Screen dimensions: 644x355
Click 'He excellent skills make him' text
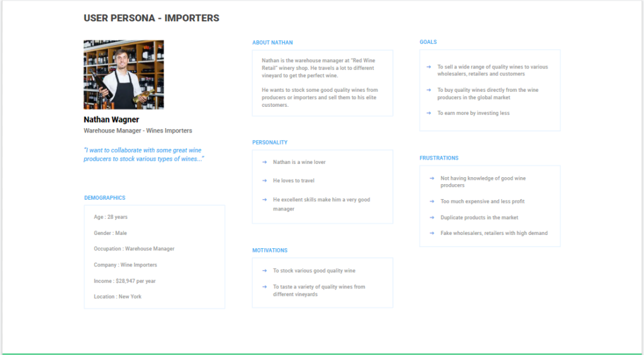coord(321,204)
